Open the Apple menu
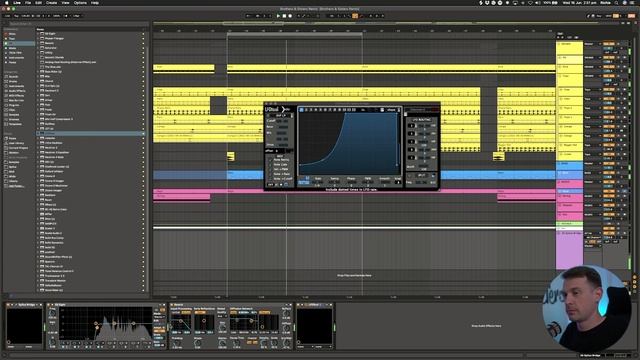The image size is (640, 360). tap(7, 2)
